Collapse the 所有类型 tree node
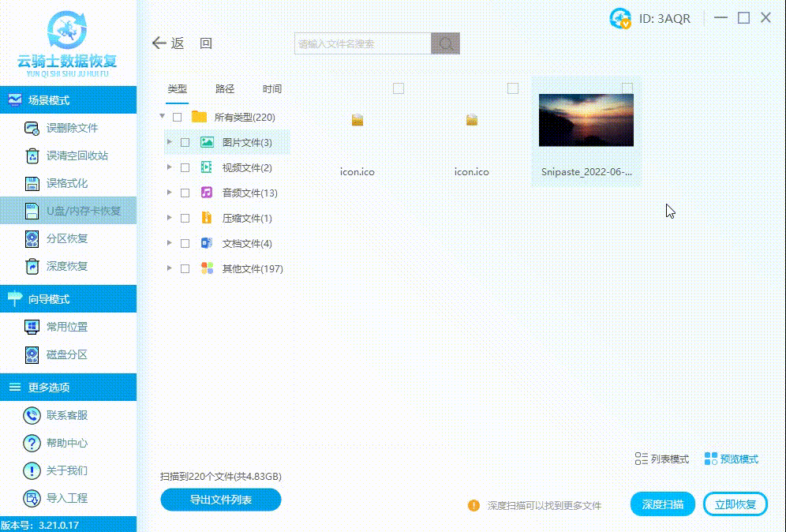Screen dimensions: 786x532 (162, 116)
